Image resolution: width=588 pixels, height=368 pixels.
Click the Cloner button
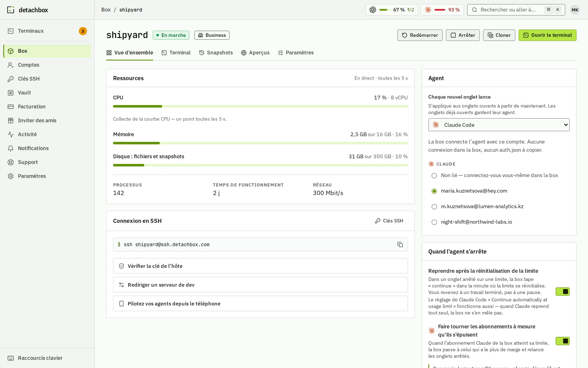[499, 35]
